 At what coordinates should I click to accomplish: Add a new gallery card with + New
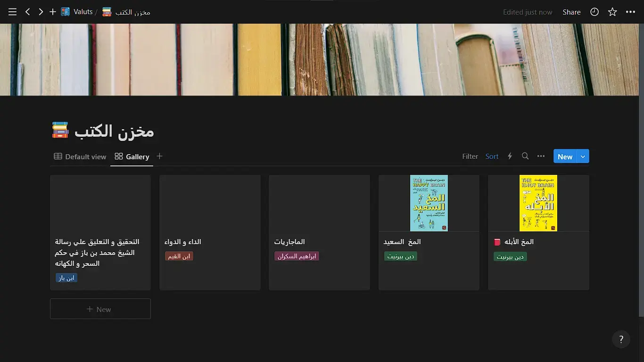100,309
